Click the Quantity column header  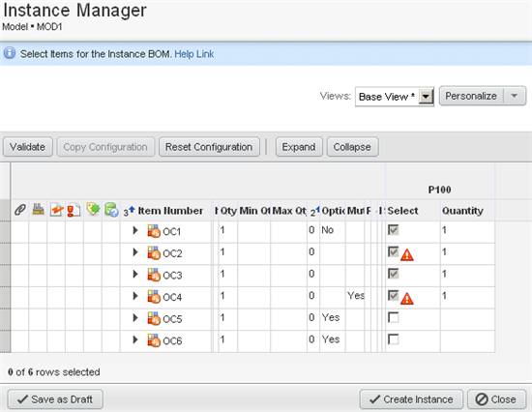pyautogui.click(x=462, y=211)
